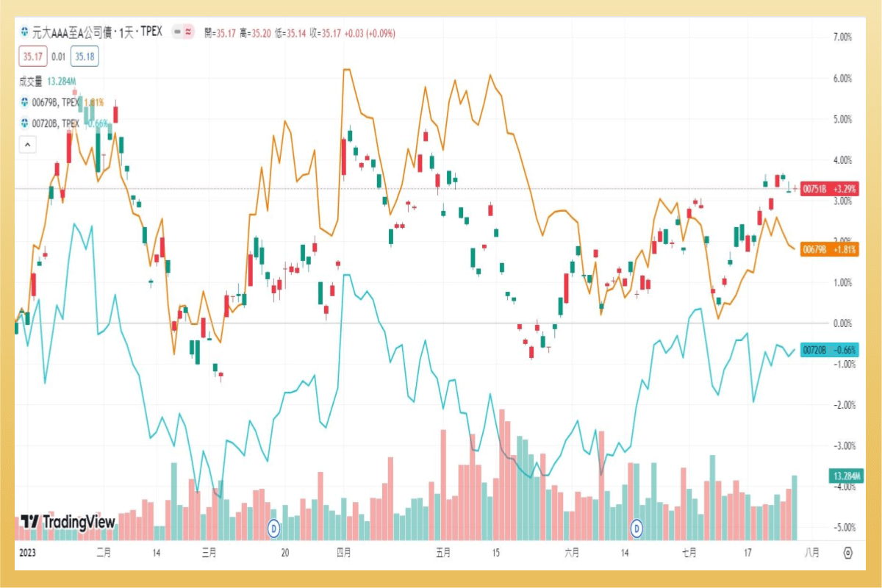
Task: Click the red 00751B +3.29% price label
Action: pos(830,189)
